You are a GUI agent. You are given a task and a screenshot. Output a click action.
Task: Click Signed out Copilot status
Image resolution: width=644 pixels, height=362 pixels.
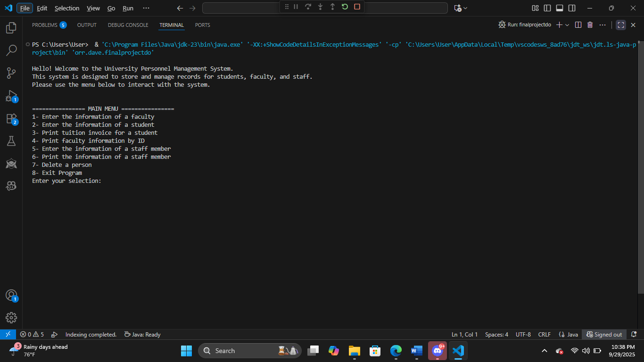click(x=604, y=334)
